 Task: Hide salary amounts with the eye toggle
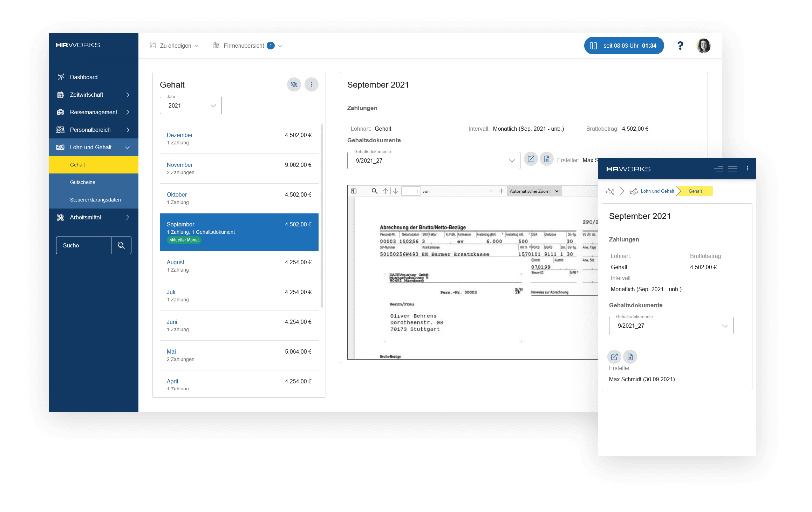(x=294, y=84)
